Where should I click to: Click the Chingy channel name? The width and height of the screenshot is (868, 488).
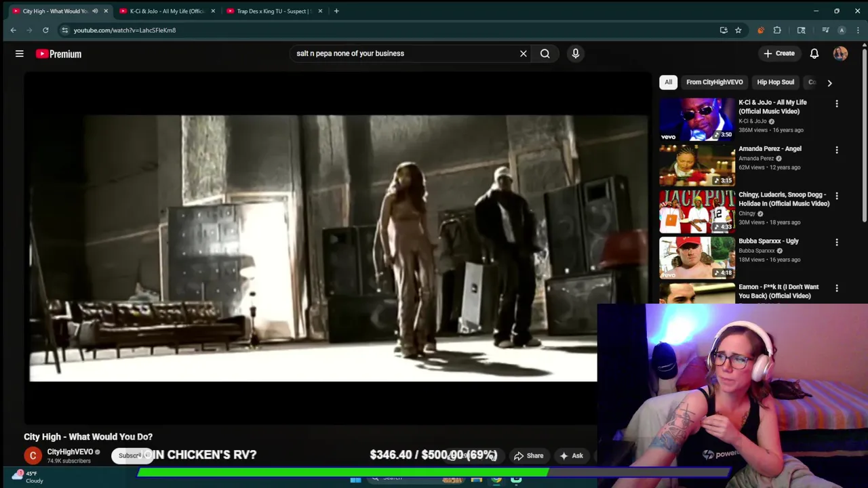(747, 213)
